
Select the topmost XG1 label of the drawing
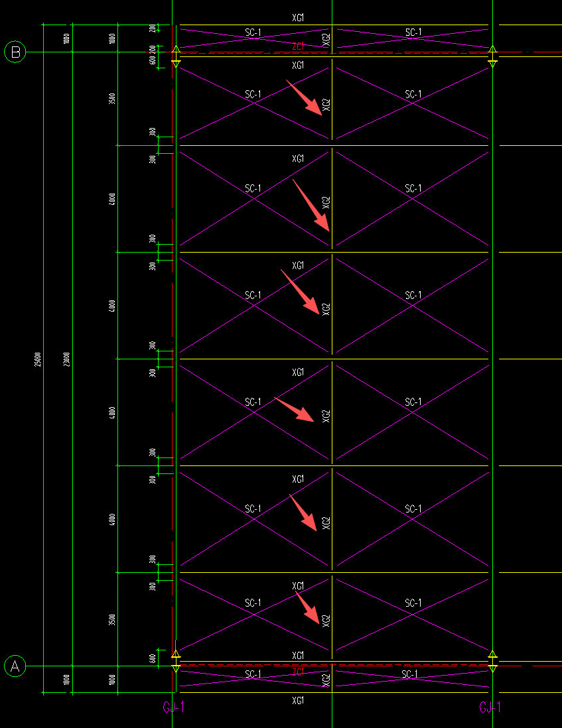(298, 18)
